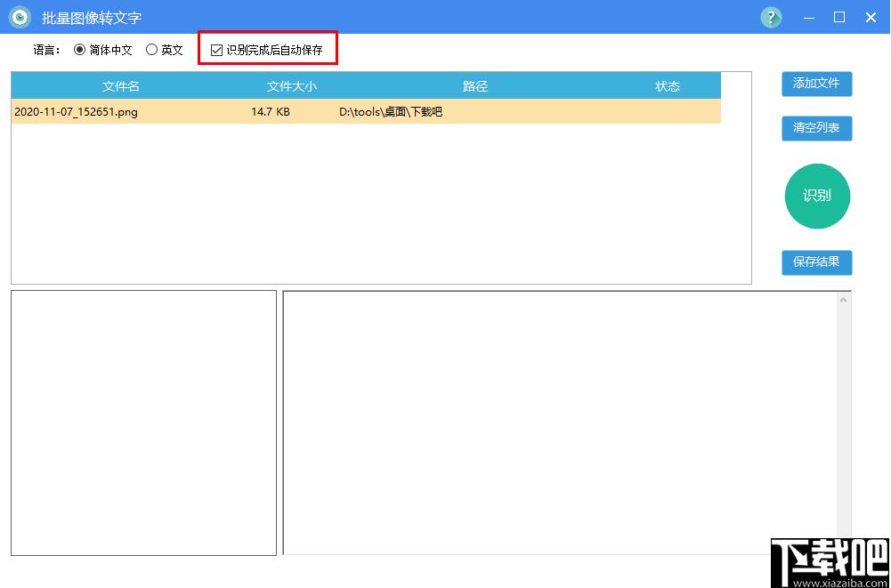Minimize the window
The width and height of the screenshot is (891, 588).
pyautogui.click(x=808, y=18)
